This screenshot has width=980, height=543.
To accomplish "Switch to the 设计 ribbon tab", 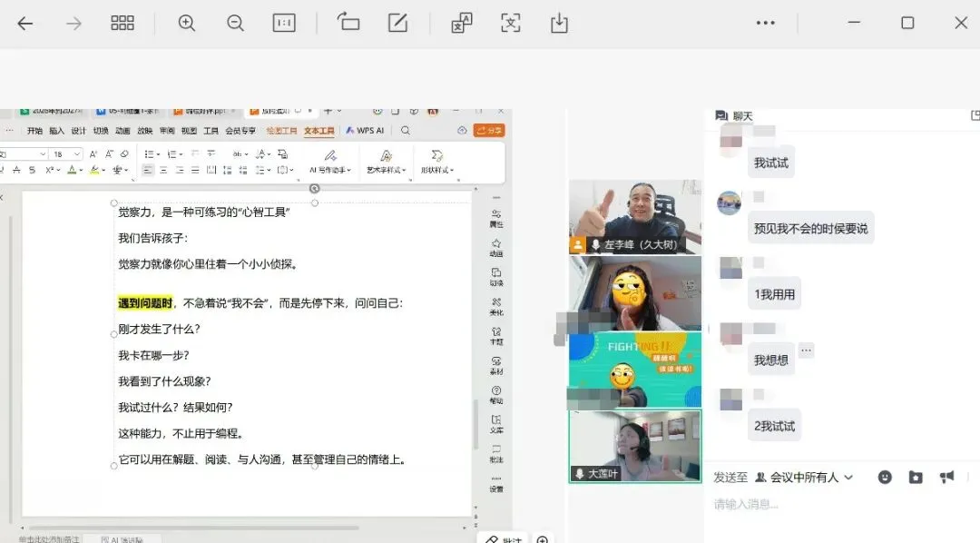I will (79, 131).
